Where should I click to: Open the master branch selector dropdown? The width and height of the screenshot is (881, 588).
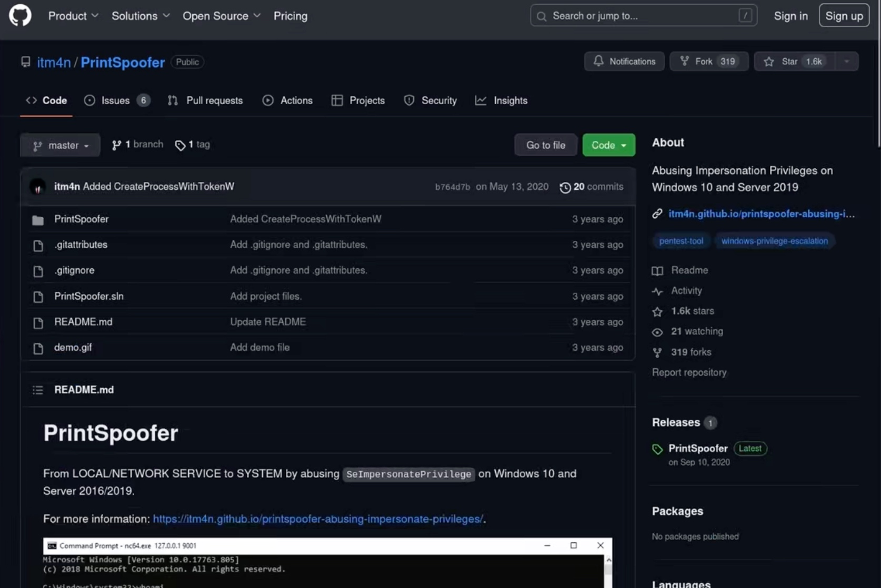[x=60, y=145]
